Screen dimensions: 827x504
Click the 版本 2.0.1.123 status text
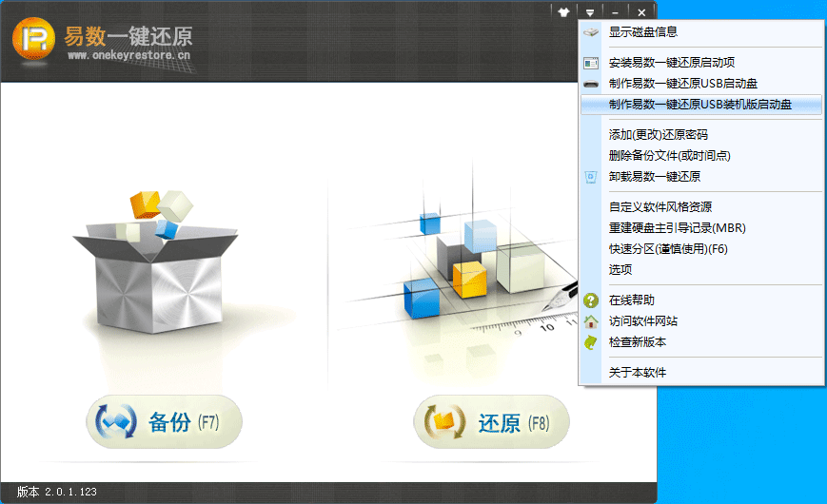(x=57, y=492)
